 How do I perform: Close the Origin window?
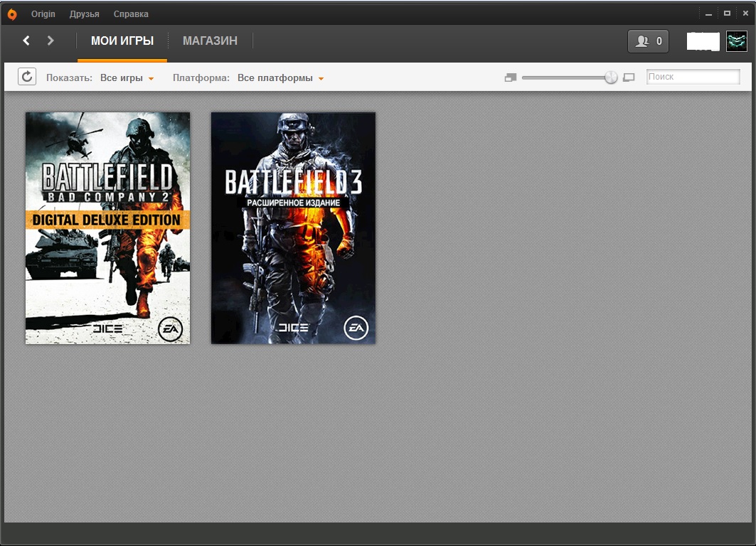(x=745, y=14)
